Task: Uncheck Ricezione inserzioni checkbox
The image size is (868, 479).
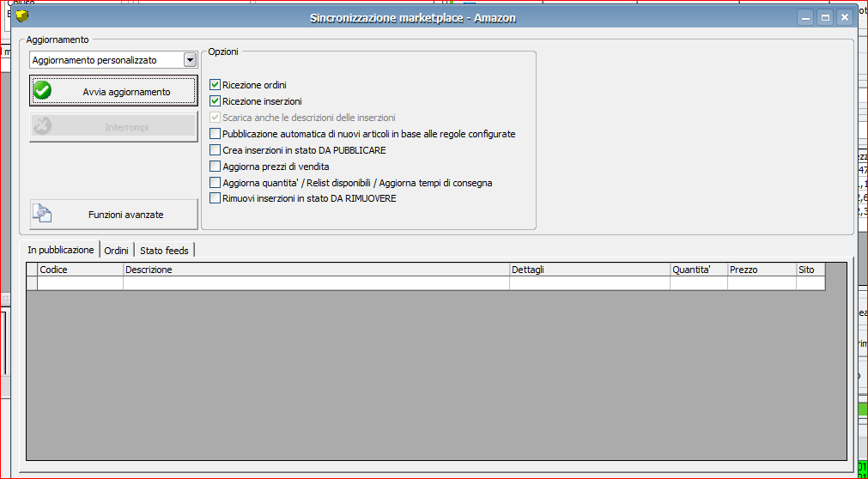Action: pyautogui.click(x=215, y=101)
